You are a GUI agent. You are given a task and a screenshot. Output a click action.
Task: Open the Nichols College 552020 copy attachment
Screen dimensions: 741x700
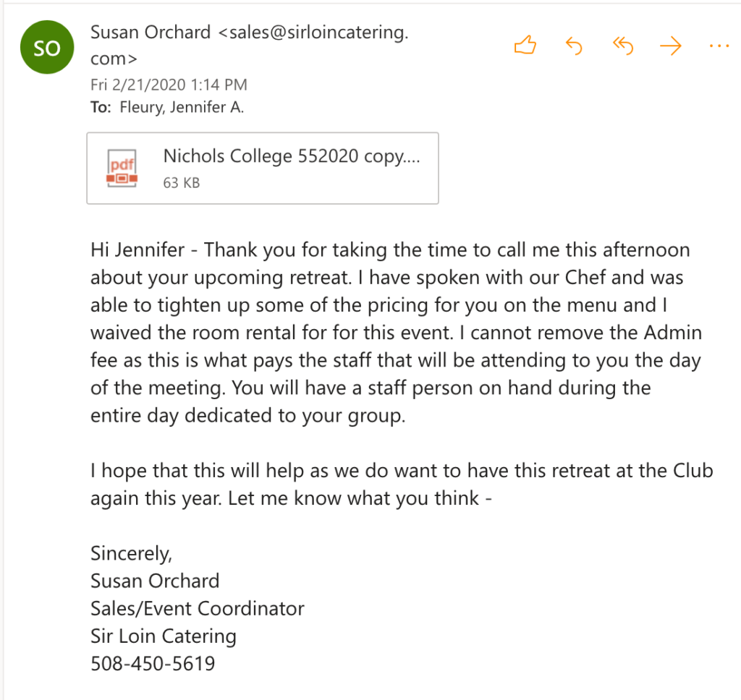(x=291, y=156)
